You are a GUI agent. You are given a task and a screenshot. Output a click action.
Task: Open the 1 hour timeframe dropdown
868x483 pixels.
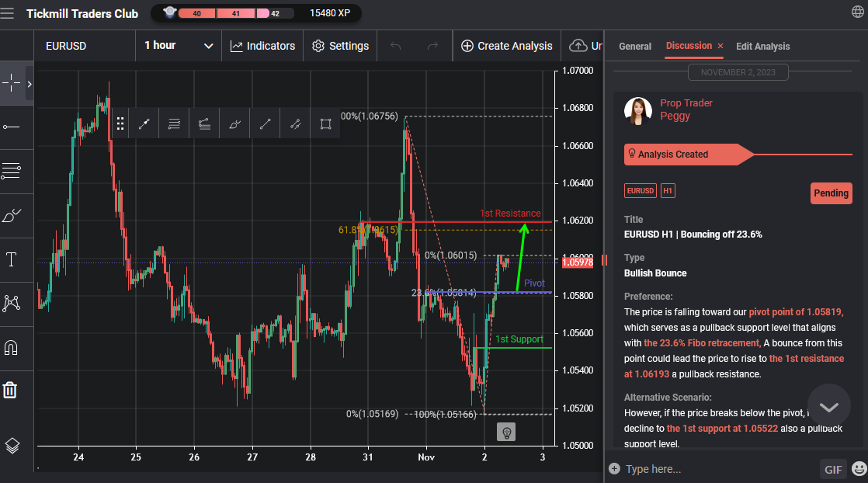click(x=179, y=45)
